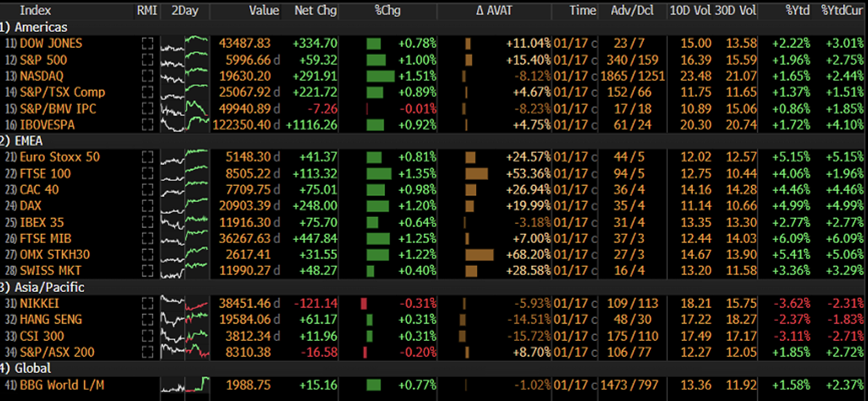Click the FTSE MIB row's 10D Vol value 12.44
Viewport: 868px width, 401px height.
click(695, 238)
